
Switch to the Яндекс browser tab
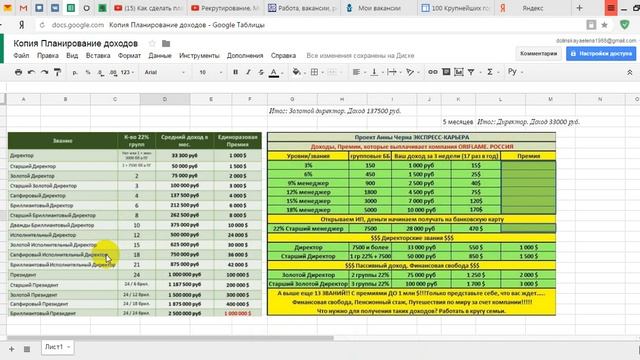point(532,8)
